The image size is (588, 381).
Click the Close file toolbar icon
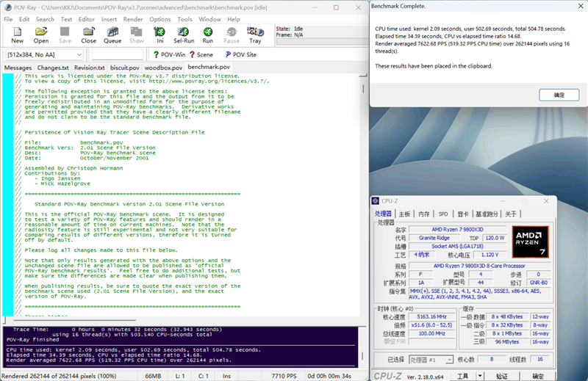click(x=88, y=35)
